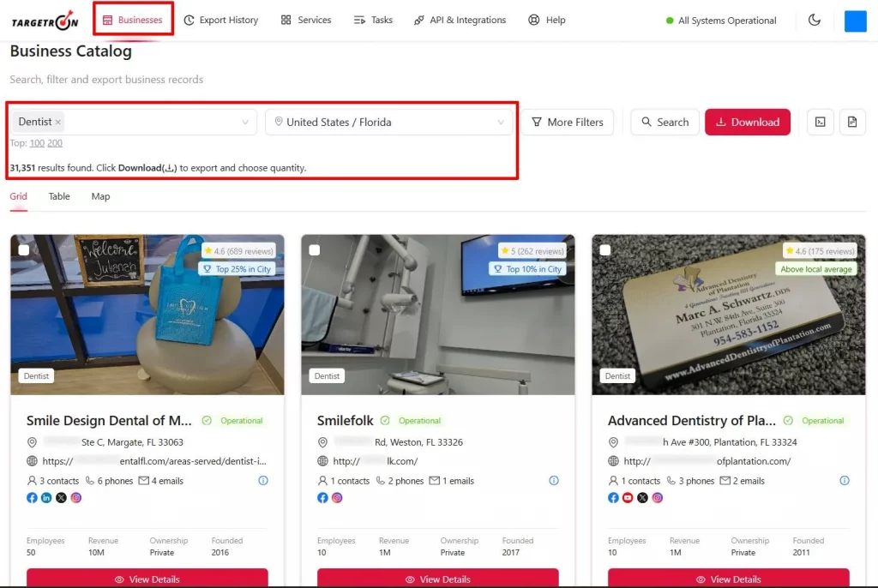Switch to Table view tab
The width and height of the screenshot is (878, 588).
(x=59, y=196)
